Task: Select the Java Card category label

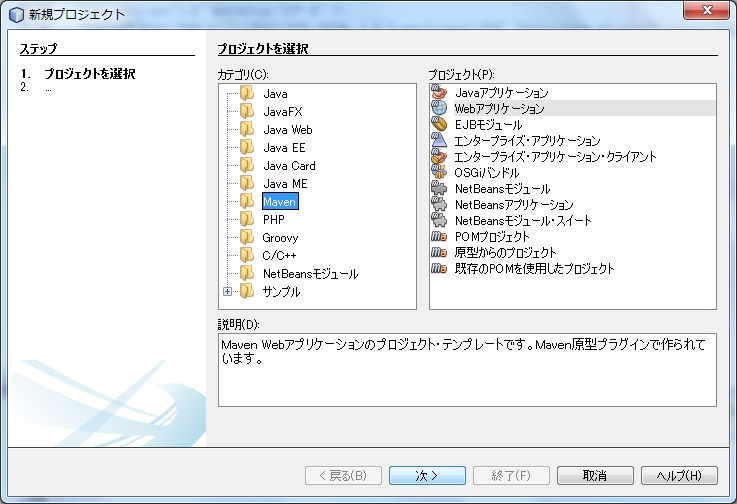Action: pyautogui.click(x=289, y=165)
